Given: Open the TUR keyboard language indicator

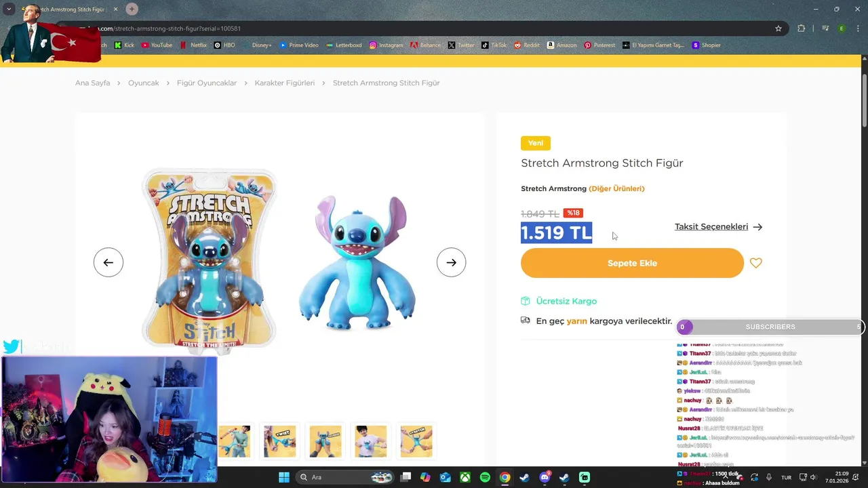Looking at the screenshot, I should [786, 477].
